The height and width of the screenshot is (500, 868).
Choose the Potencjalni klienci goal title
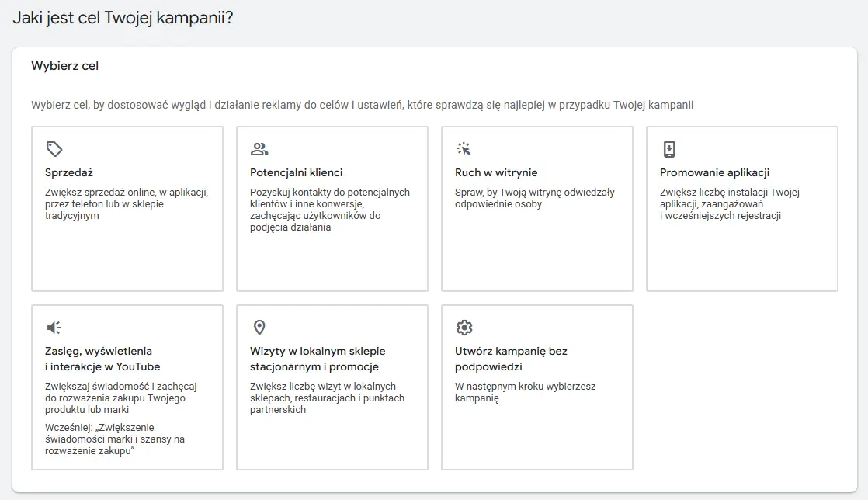(296, 173)
